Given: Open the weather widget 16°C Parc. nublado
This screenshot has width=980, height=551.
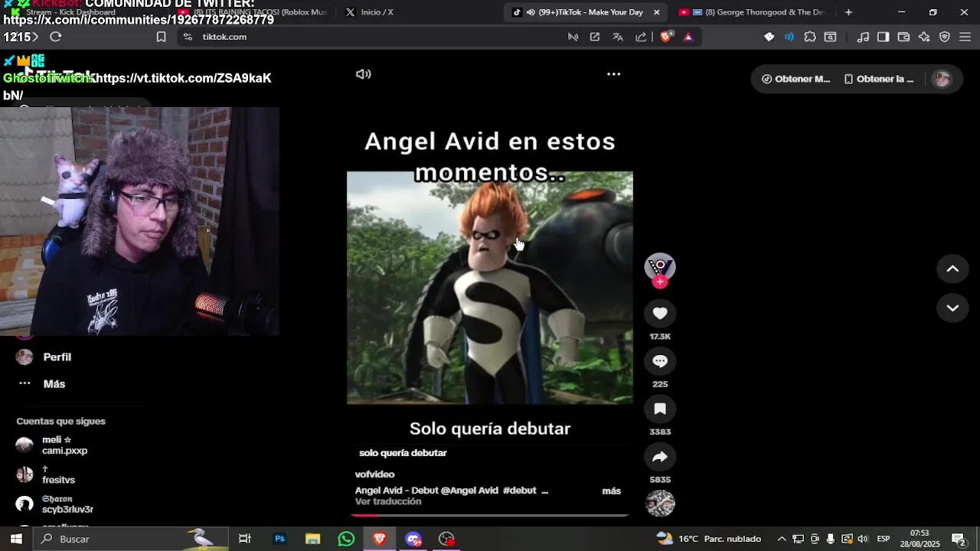Looking at the screenshot, I should (709, 539).
